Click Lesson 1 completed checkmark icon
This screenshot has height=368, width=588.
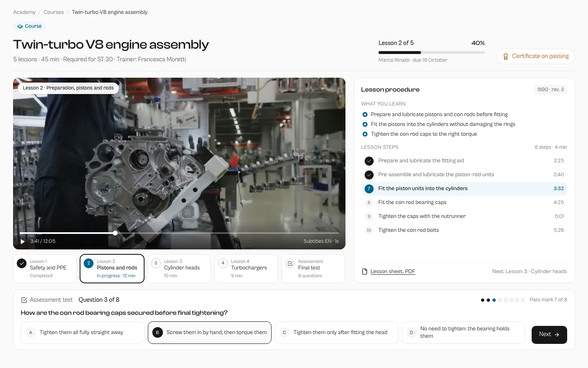tap(22, 264)
